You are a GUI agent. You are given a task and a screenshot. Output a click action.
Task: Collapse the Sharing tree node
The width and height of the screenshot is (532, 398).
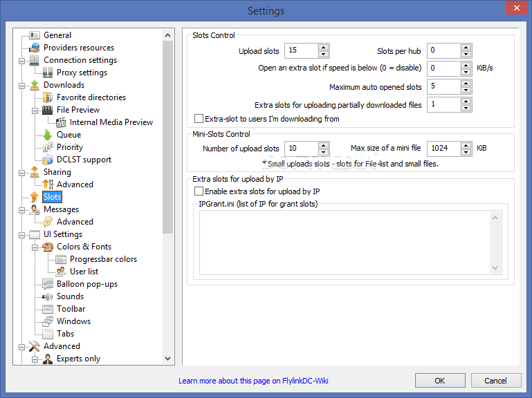tap(21, 173)
